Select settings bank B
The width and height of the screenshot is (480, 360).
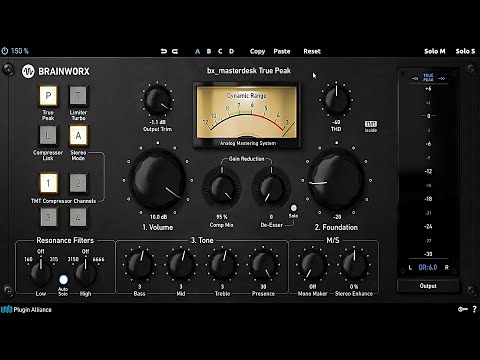209,51
